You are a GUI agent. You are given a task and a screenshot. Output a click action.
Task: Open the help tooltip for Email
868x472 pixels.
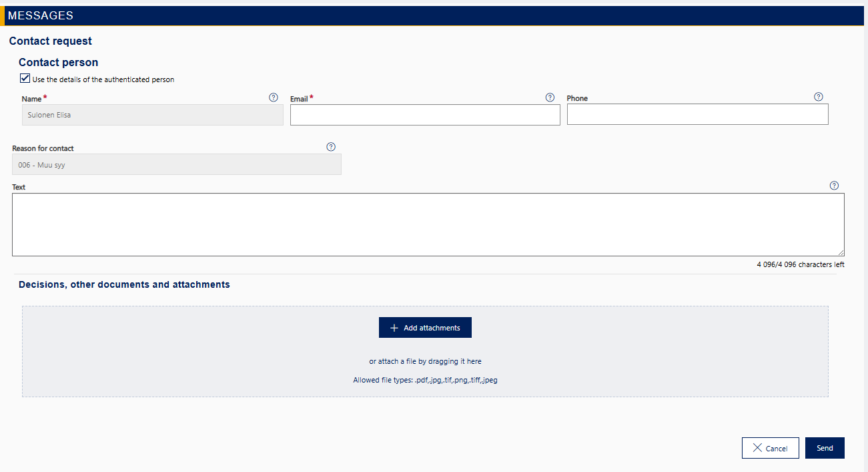click(x=550, y=97)
